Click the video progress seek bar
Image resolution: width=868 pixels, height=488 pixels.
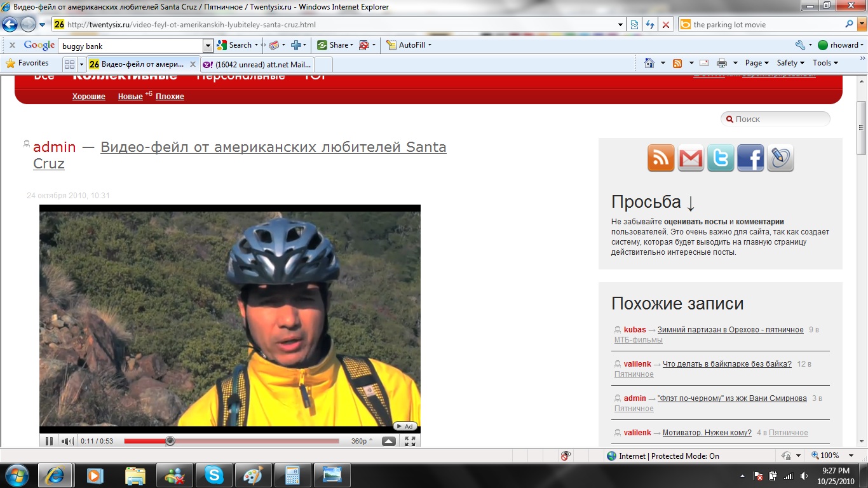(254, 441)
